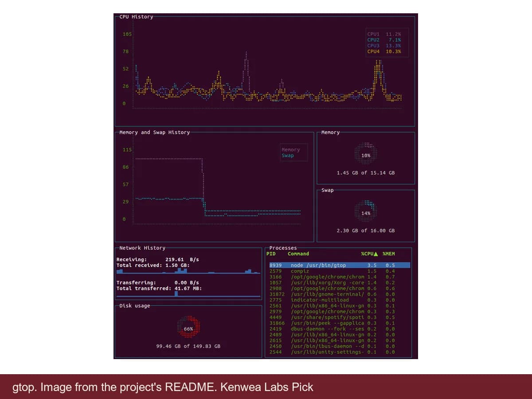
Task: Click the Receiving 219.61 B/s value
Action: click(x=182, y=259)
